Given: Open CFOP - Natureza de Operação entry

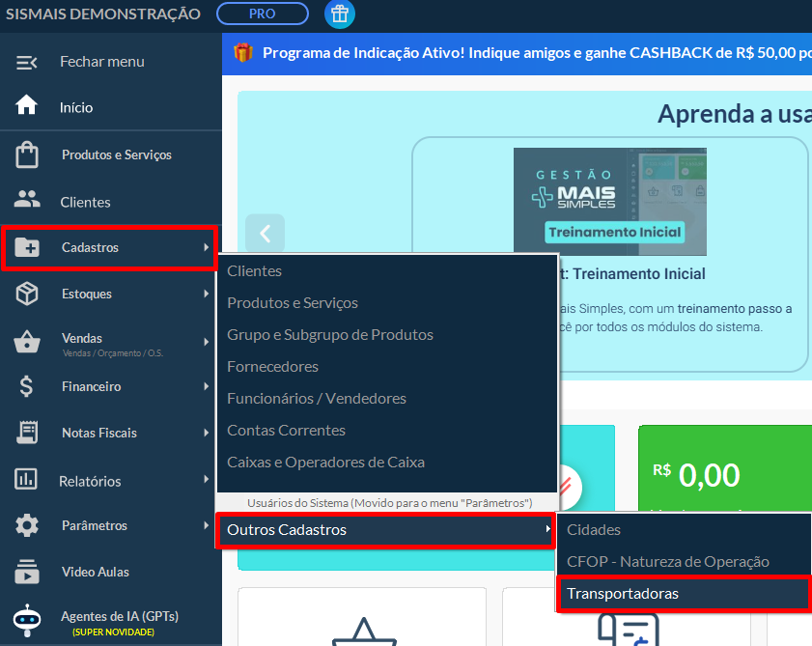Looking at the screenshot, I should pyautogui.click(x=668, y=561).
